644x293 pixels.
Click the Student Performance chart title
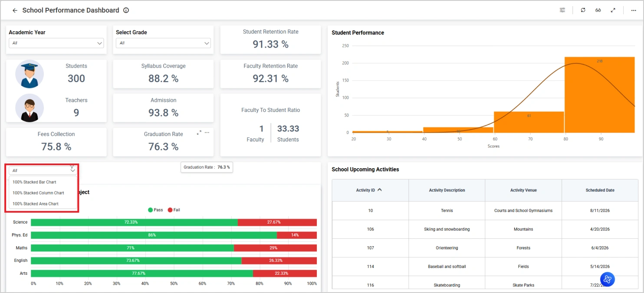point(358,33)
